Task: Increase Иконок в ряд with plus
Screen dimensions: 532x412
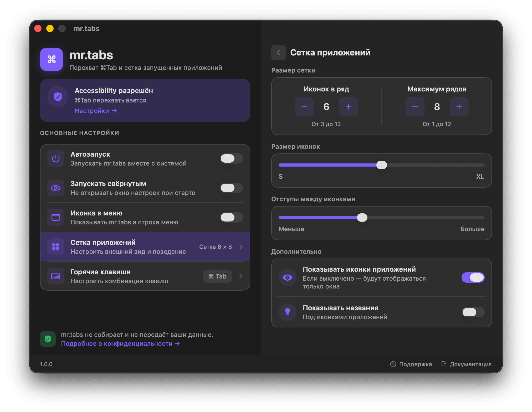Action: [349, 107]
